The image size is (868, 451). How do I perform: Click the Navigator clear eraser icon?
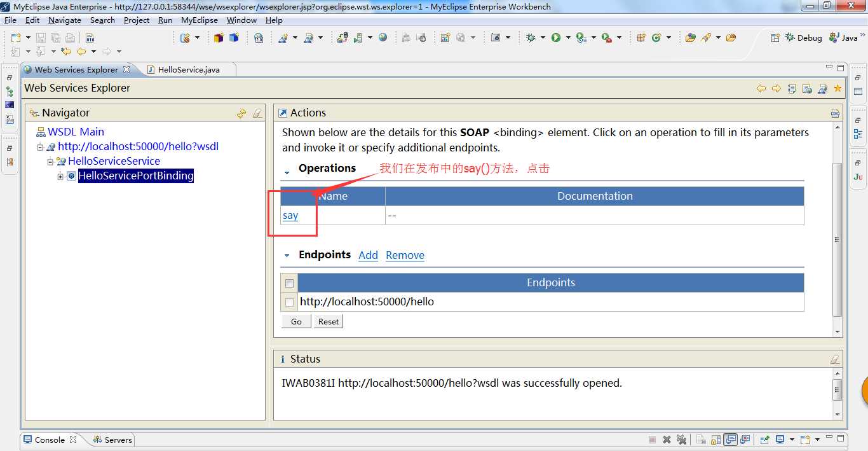tap(257, 113)
